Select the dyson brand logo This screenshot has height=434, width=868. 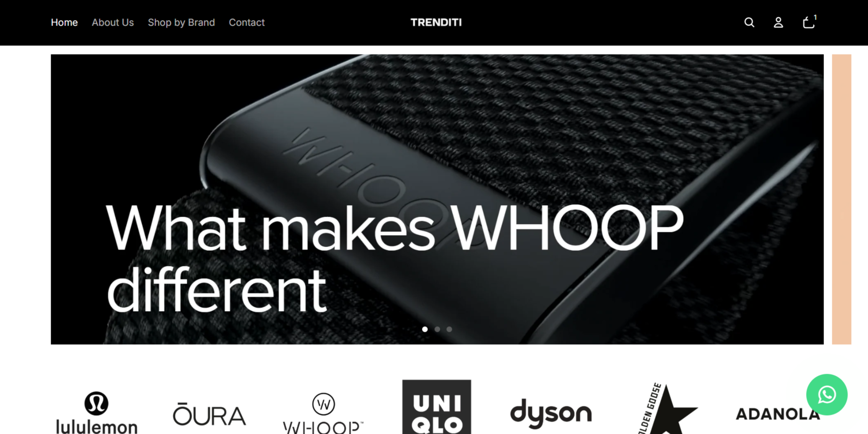click(x=551, y=413)
